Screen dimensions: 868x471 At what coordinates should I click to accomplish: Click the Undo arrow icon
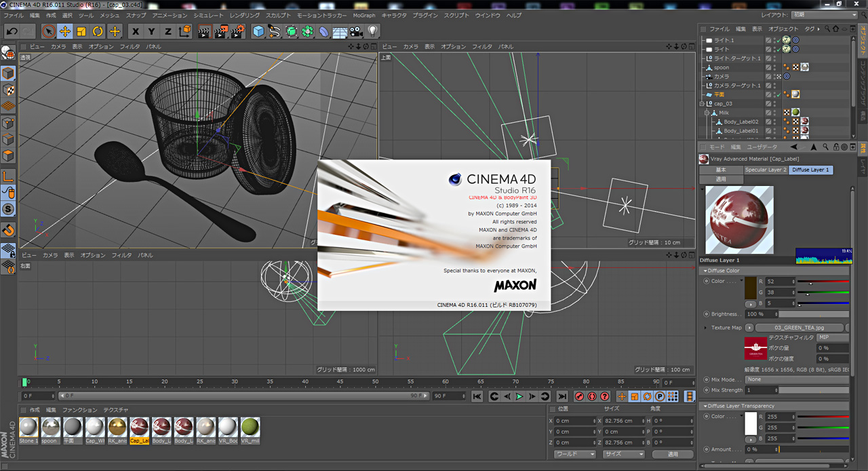point(12,31)
